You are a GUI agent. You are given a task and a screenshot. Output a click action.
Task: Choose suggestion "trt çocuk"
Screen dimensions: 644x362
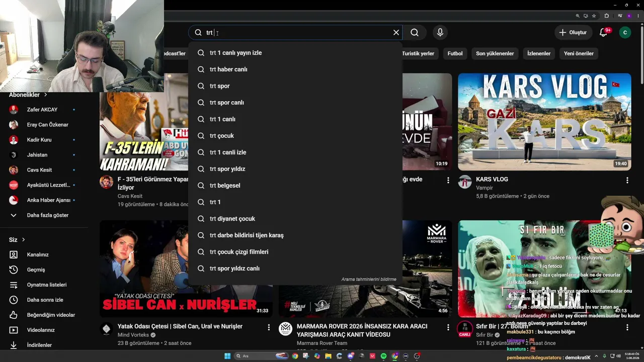tap(295, 136)
